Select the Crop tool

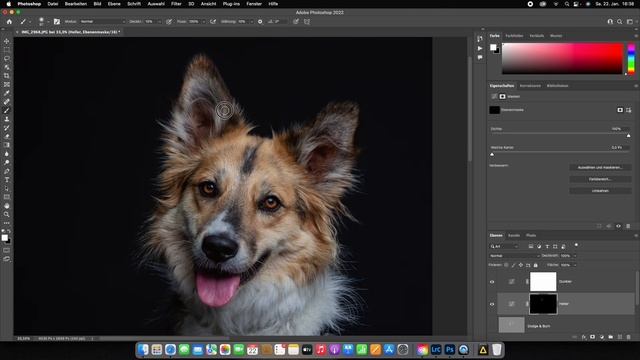tap(7, 76)
